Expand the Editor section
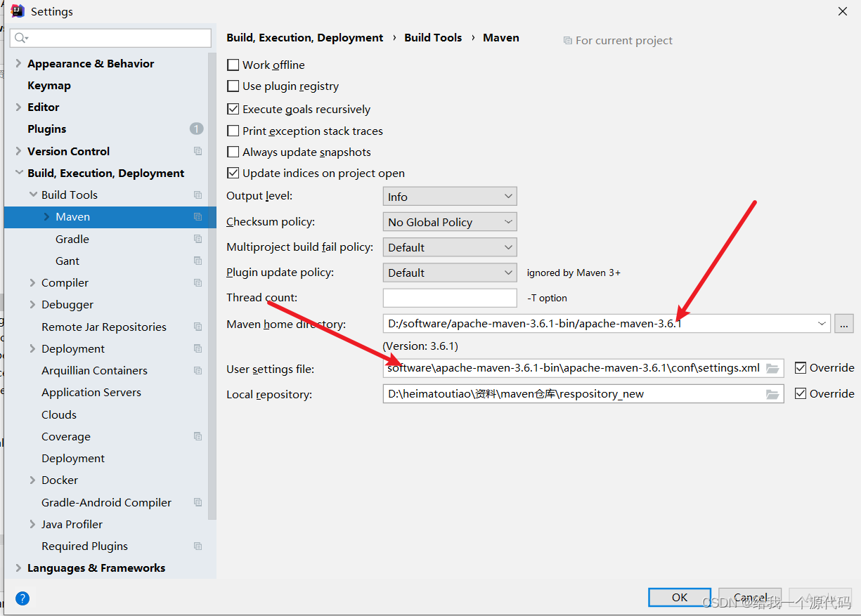861x616 pixels. coord(18,107)
